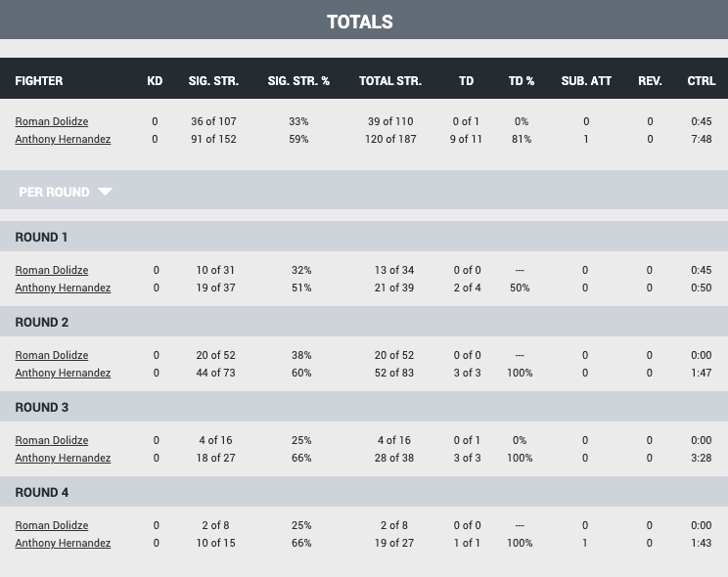This screenshot has height=577, width=728.
Task: Collapse the Per Round dropdown arrow
Action: (105, 192)
